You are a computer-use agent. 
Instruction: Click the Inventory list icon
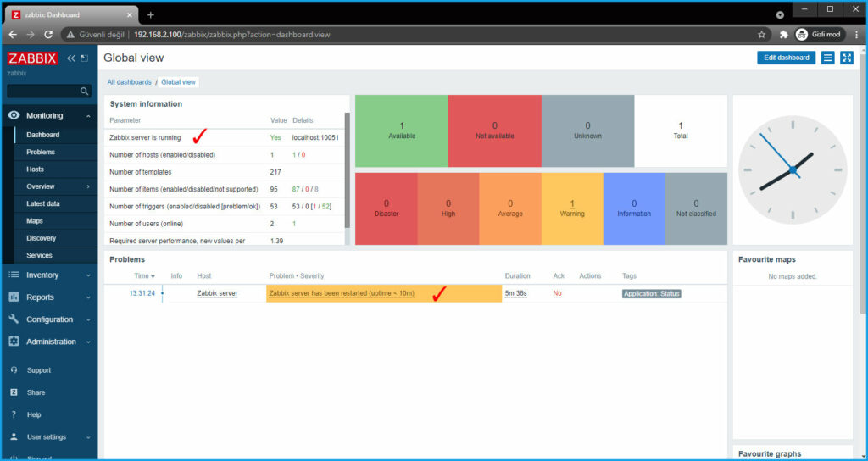[x=14, y=275]
